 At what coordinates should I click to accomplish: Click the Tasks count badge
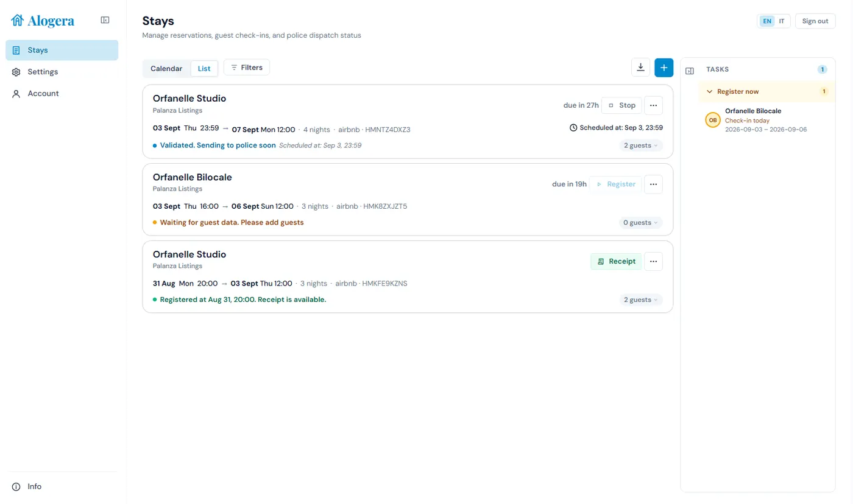coord(822,69)
